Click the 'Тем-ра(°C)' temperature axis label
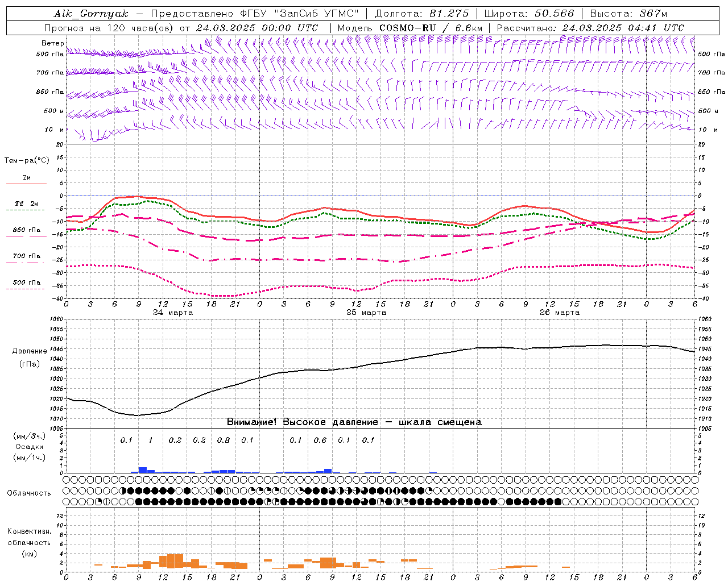The width and height of the screenshot is (728, 582). pos(27,161)
